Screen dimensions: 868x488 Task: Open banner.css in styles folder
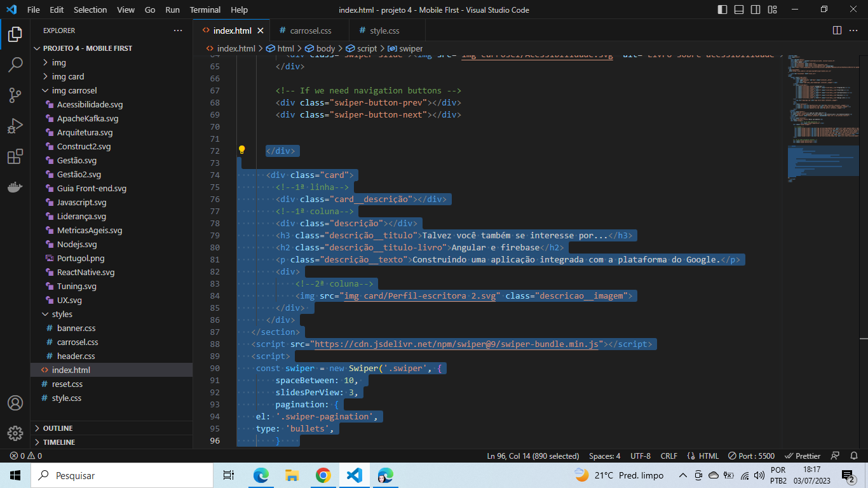point(111,328)
